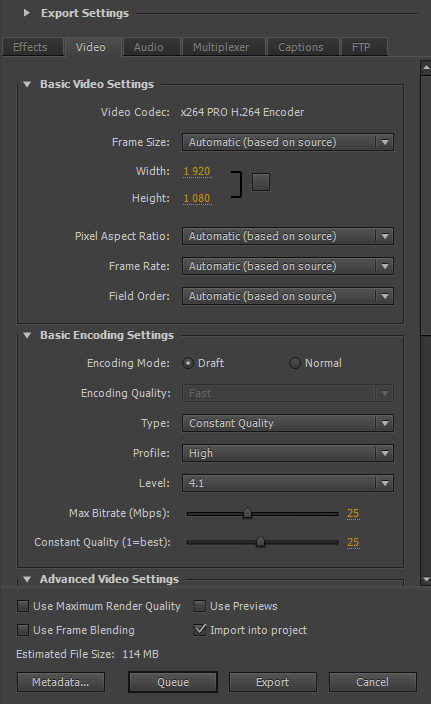The image size is (431, 704).
Task: Open the Frame Size dropdown
Action: click(x=288, y=142)
